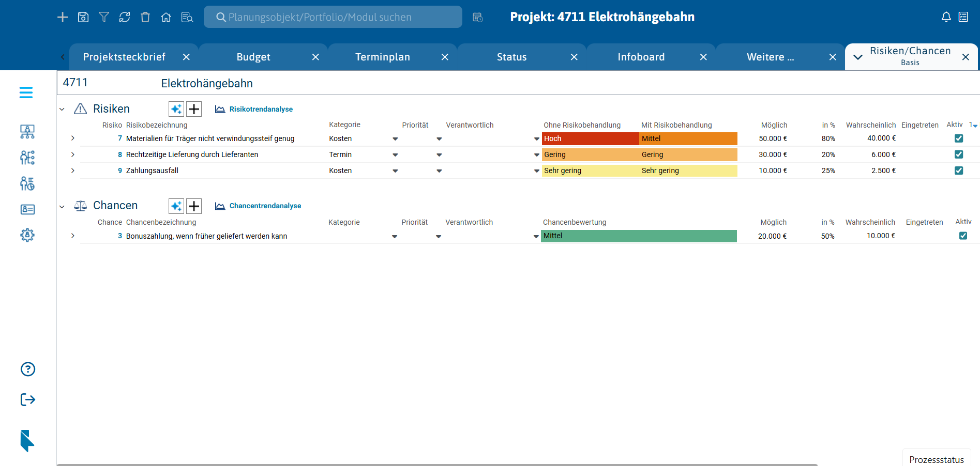This screenshot has height=466, width=980.
Task: Open the filter funnel icon
Action: point(104,17)
